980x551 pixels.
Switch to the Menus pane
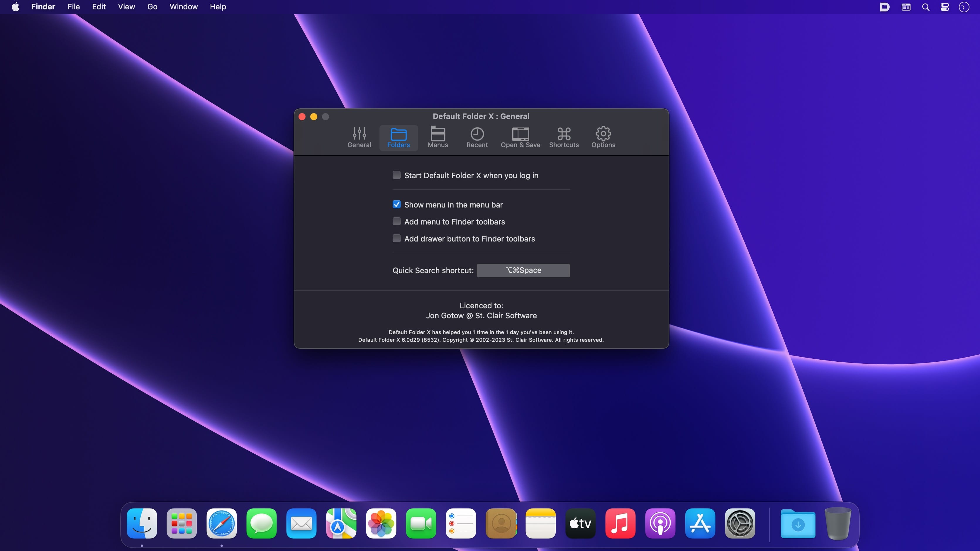point(438,137)
